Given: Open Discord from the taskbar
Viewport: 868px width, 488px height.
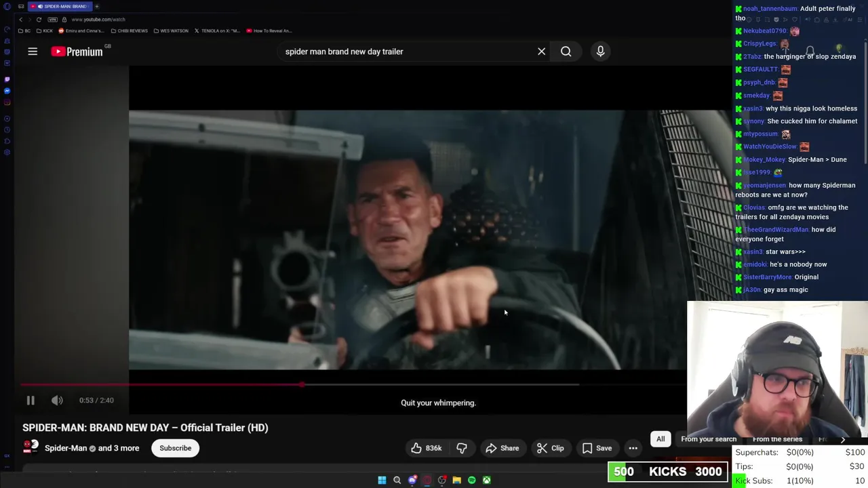Looking at the screenshot, I should point(412,480).
